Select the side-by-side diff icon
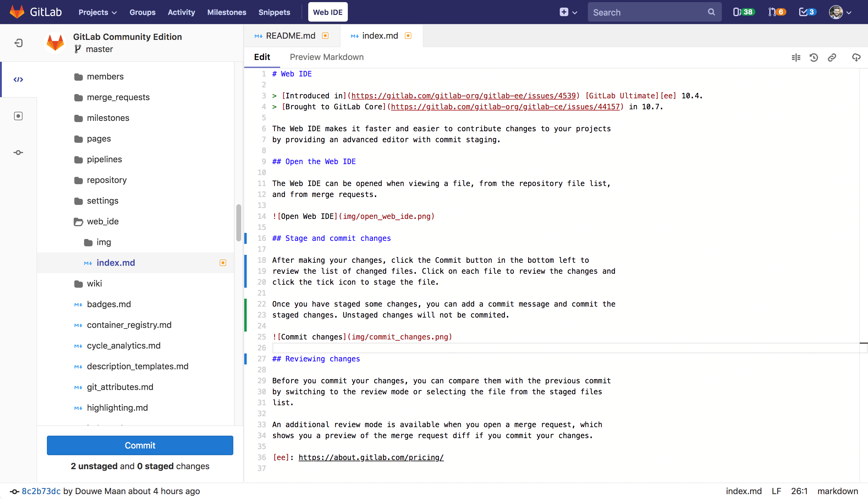Screen dimensions: 868x499 coord(796,57)
